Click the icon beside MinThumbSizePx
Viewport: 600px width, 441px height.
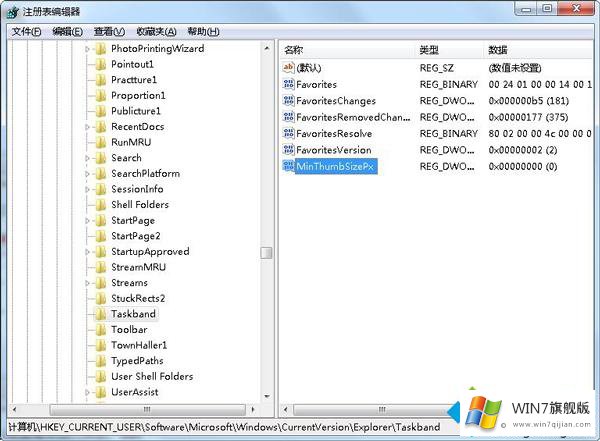[288, 167]
